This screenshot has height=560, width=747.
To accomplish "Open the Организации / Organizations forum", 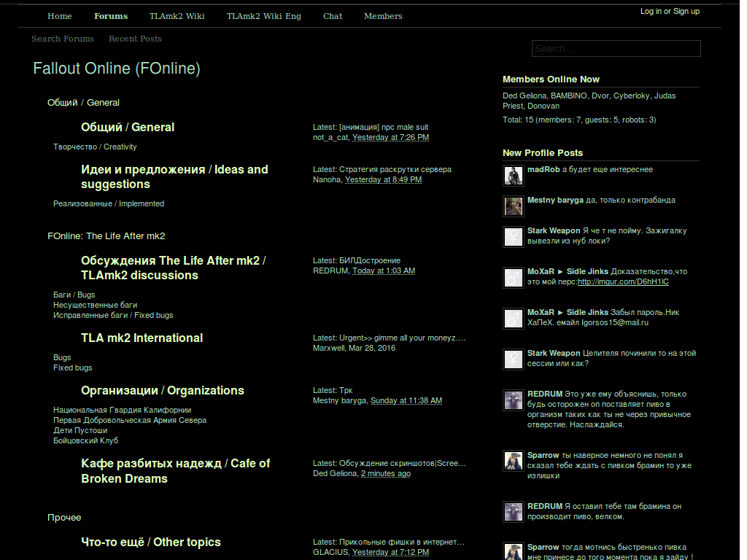I will 163,391.
